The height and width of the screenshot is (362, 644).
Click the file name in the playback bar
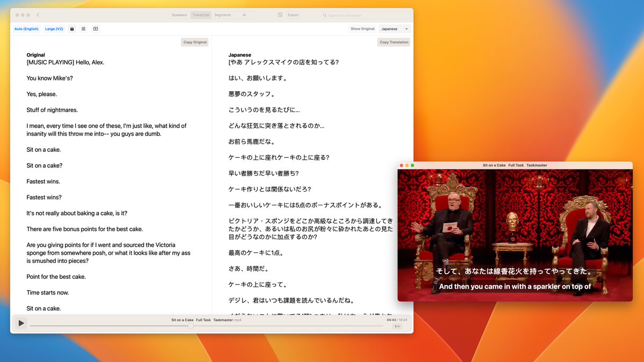206,320
